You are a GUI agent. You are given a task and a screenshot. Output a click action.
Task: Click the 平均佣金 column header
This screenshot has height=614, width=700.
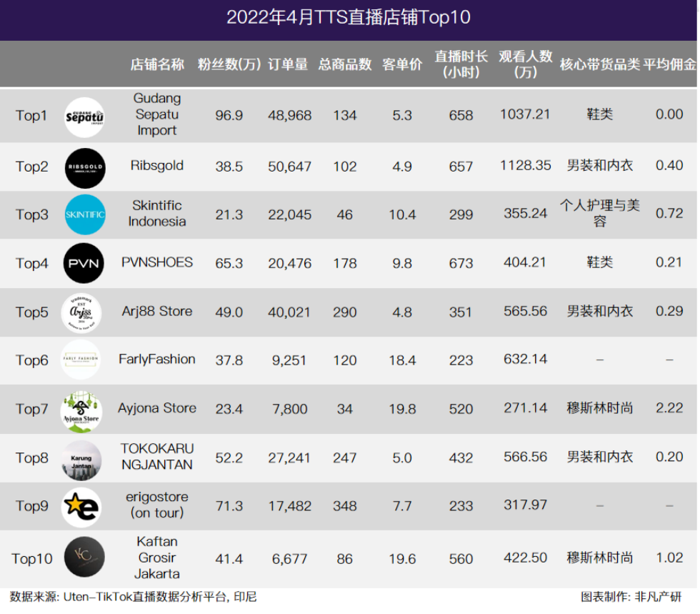(x=669, y=64)
